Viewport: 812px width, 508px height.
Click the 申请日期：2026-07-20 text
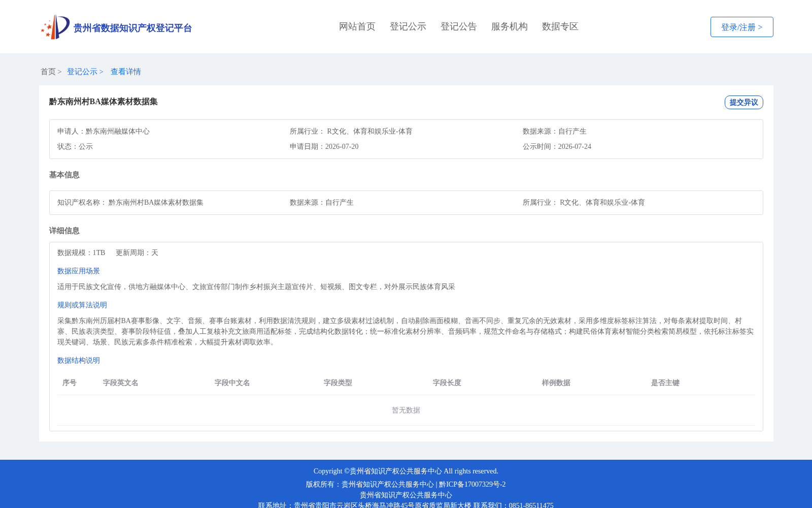pos(324,146)
